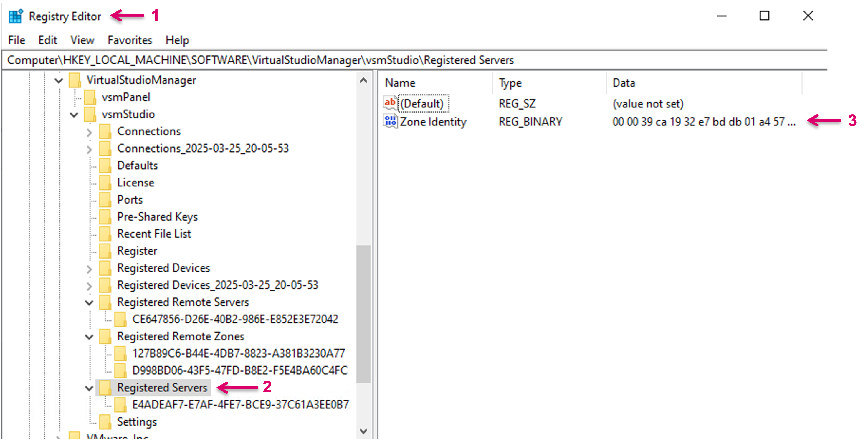Click the Settings folder icon

[x=105, y=421]
